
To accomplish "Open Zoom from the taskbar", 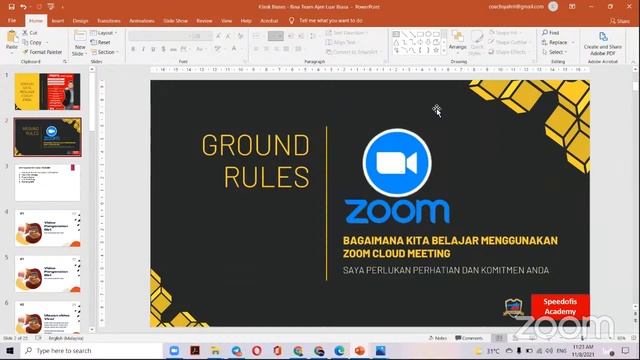I will [174, 351].
